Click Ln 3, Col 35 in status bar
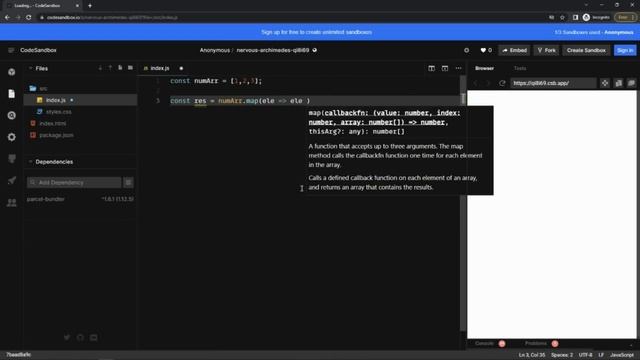The width and height of the screenshot is (640, 360). (532, 355)
